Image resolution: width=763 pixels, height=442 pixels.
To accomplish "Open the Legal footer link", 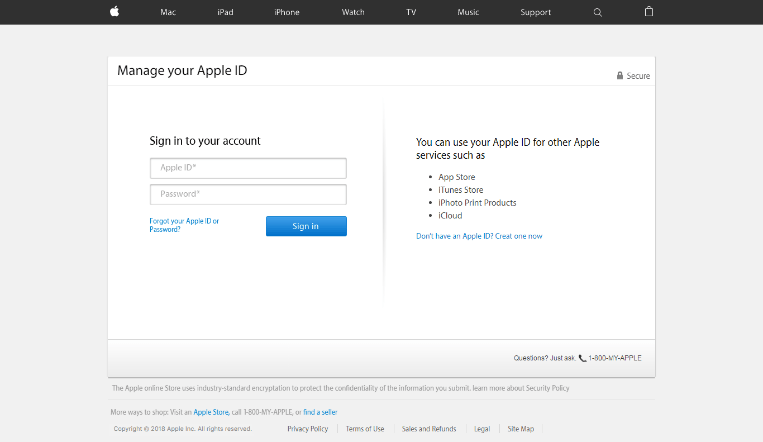I will coord(482,429).
